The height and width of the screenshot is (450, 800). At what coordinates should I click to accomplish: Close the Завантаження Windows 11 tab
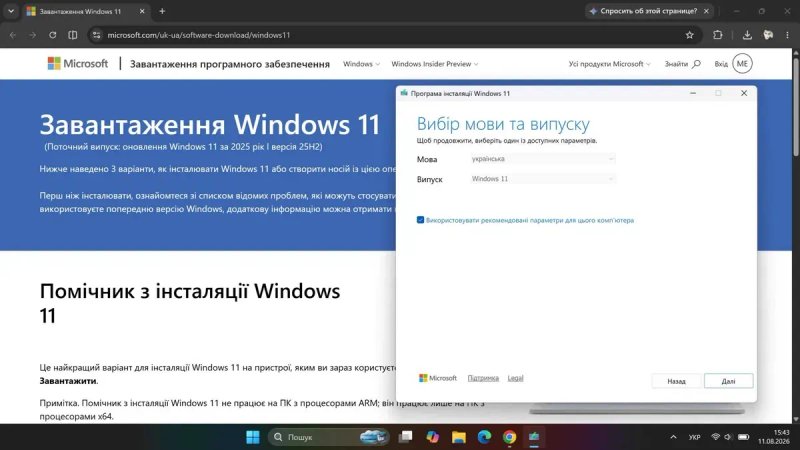[142, 11]
